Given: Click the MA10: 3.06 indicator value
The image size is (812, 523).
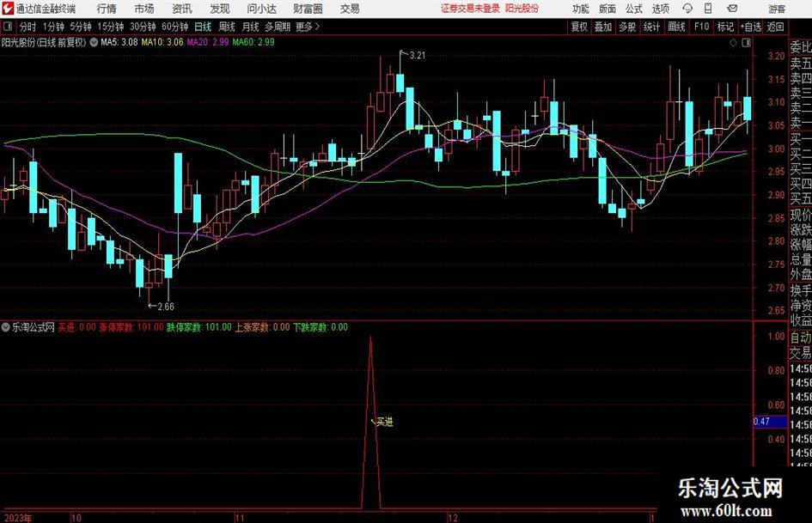Looking at the screenshot, I should coord(162,42).
